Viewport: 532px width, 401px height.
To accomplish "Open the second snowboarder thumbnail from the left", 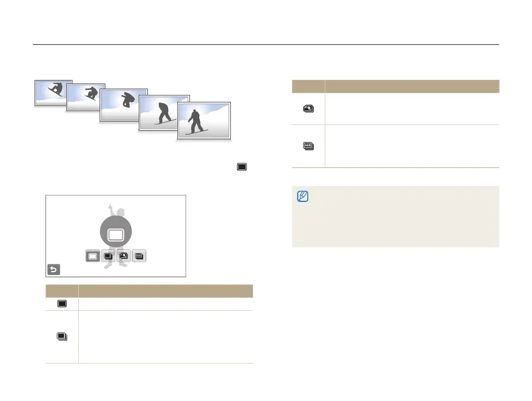I will [x=85, y=97].
